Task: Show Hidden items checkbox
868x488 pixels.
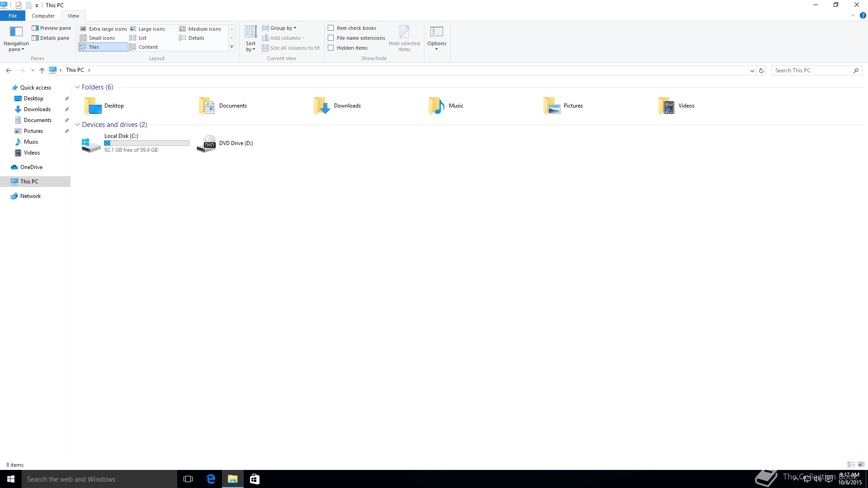Action: pyautogui.click(x=331, y=48)
